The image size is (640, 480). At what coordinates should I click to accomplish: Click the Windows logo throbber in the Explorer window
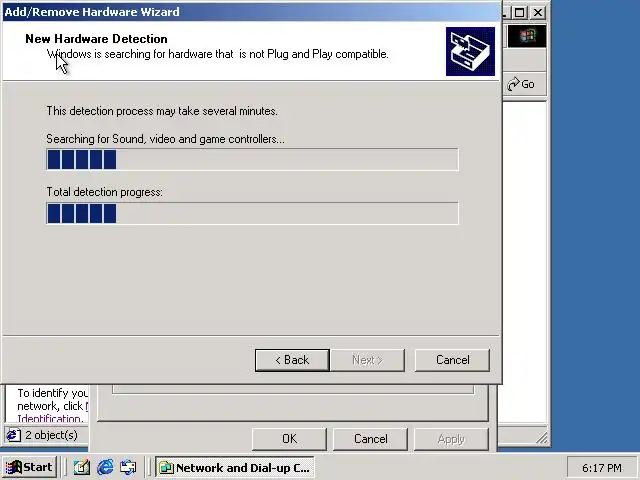click(x=527, y=36)
